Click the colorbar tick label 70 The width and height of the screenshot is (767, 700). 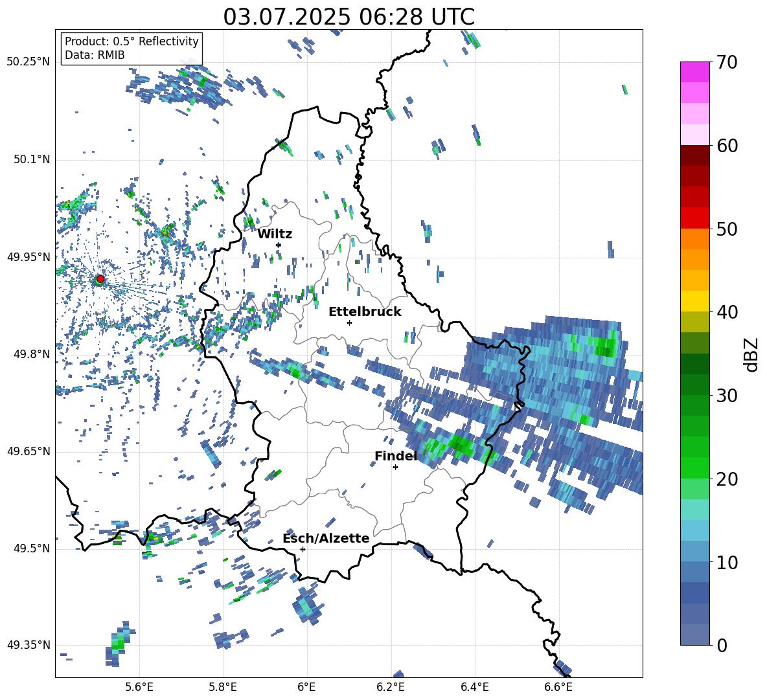coord(726,63)
